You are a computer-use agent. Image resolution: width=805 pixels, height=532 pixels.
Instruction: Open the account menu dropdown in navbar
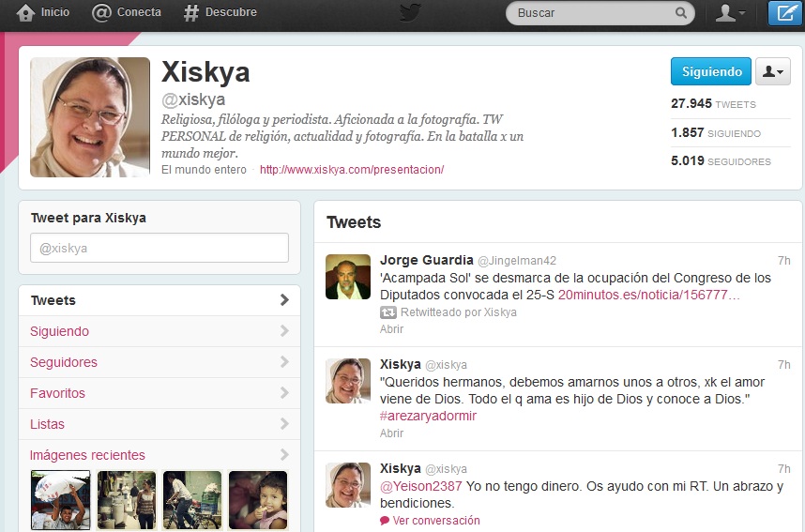pyautogui.click(x=730, y=13)
